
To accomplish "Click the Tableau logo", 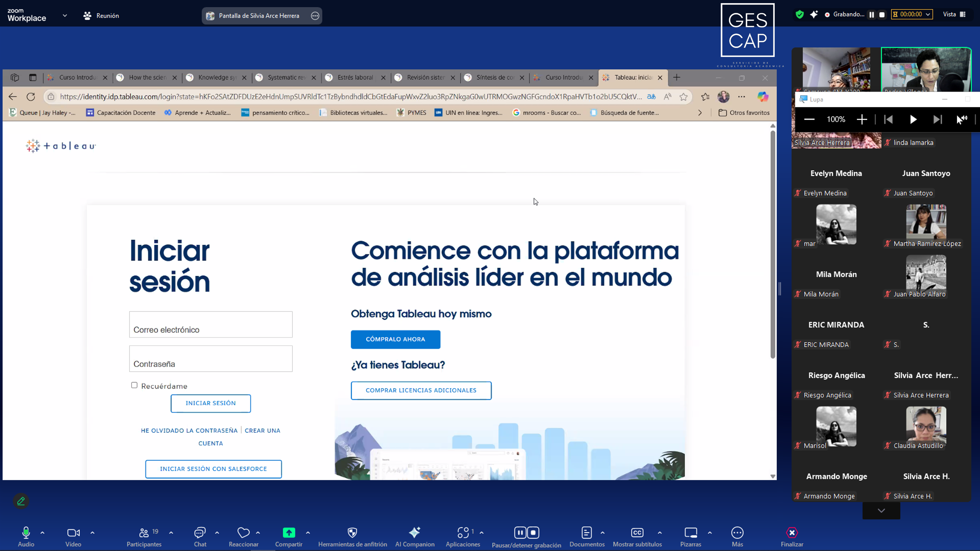I will pyautogui.click(x=61, y=146).
